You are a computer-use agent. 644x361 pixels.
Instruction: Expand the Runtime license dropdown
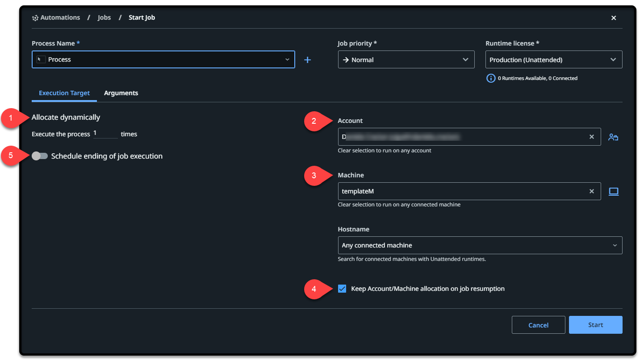(x=554, y=59)
